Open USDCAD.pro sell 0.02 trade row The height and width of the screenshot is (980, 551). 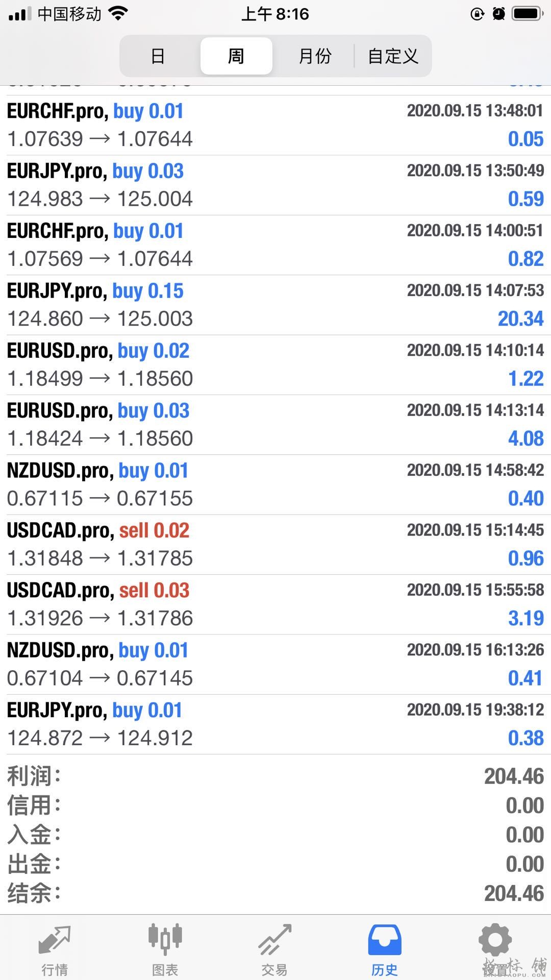pyautogui.click(x=275, y=545)
